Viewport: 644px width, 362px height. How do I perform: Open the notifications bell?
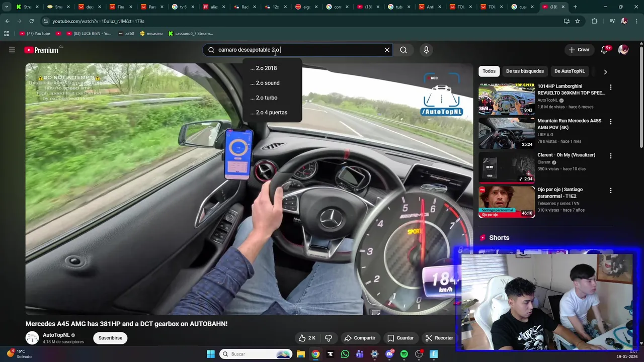[x=604, y=50]
